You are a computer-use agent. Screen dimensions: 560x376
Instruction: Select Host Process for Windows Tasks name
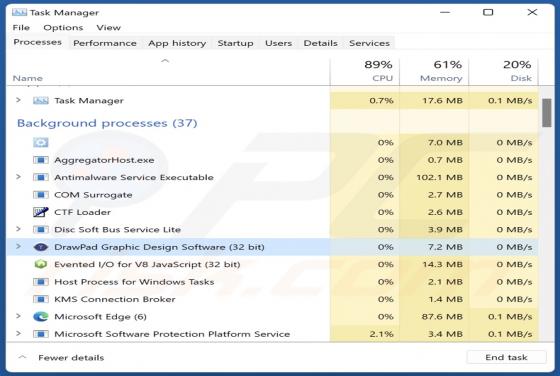(x=134, y=282)
